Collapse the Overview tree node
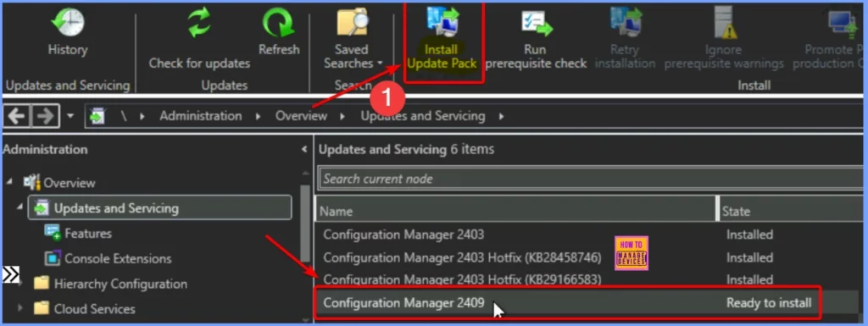 pyautogui.click(x=10, y=182)
